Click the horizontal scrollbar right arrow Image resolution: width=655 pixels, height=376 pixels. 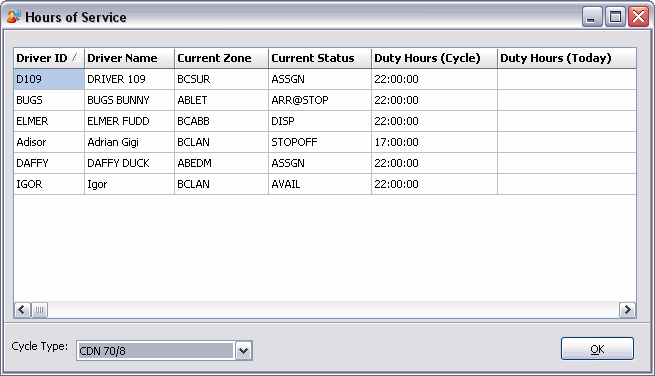coord(627,310)
